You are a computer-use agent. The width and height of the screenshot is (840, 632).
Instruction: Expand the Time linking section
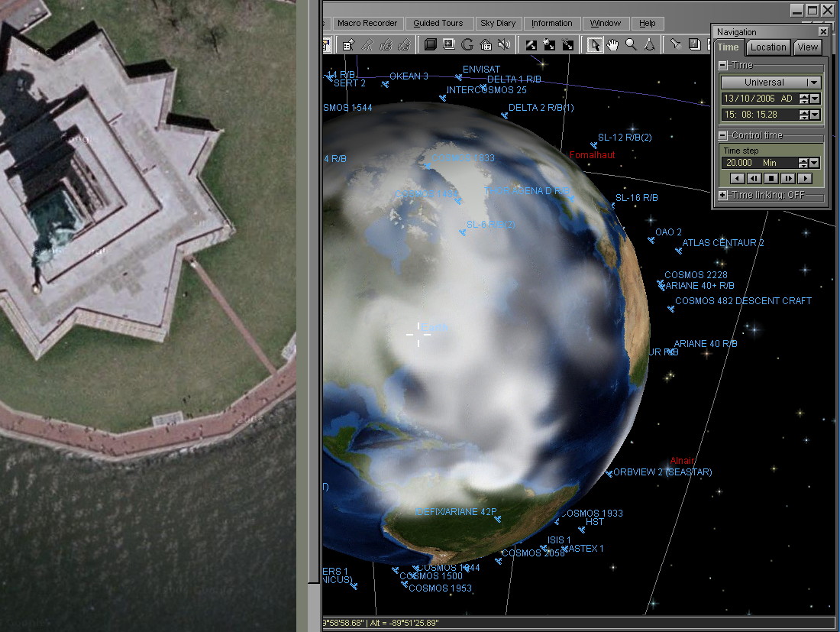pyautogui.click(x=723, y=195)
